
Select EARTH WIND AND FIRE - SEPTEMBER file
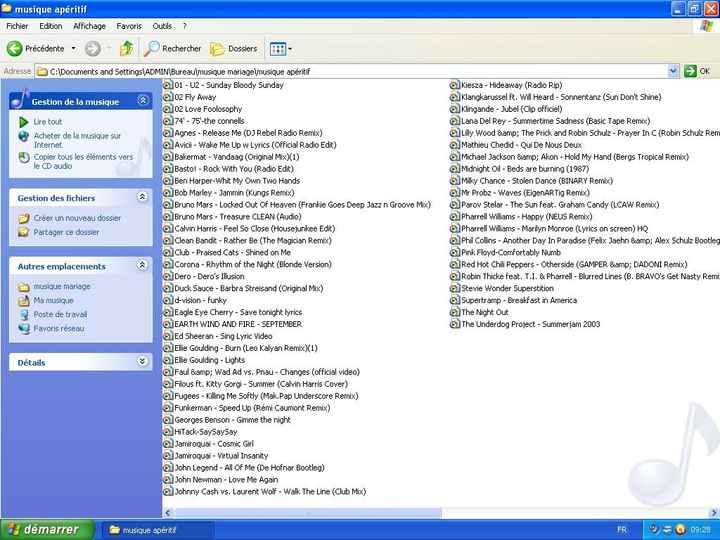tap(238, 324)
